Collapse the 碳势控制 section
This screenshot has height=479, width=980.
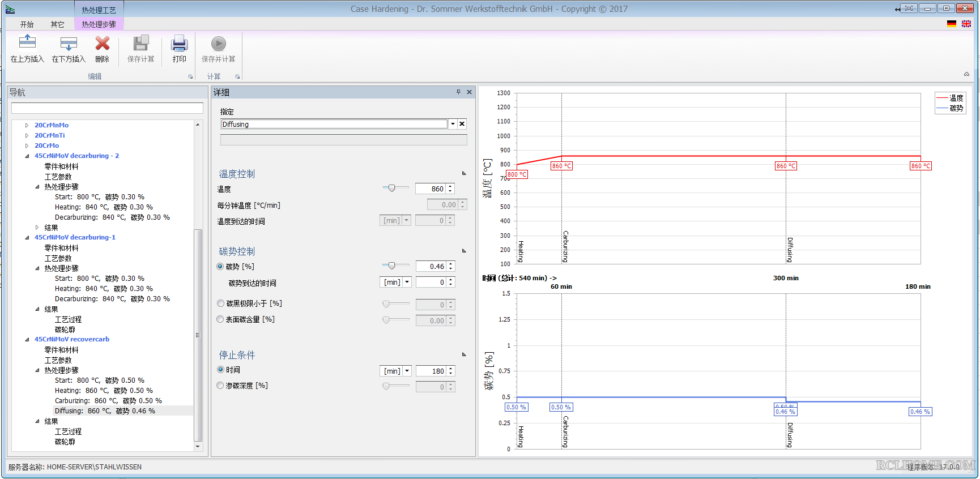[464, 251]
